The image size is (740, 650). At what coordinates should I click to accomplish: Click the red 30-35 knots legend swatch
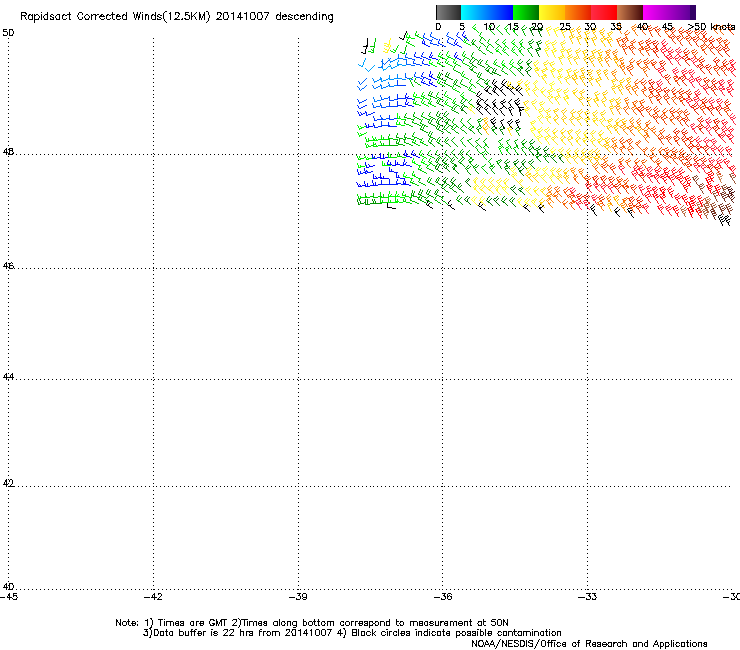[604, 12]
